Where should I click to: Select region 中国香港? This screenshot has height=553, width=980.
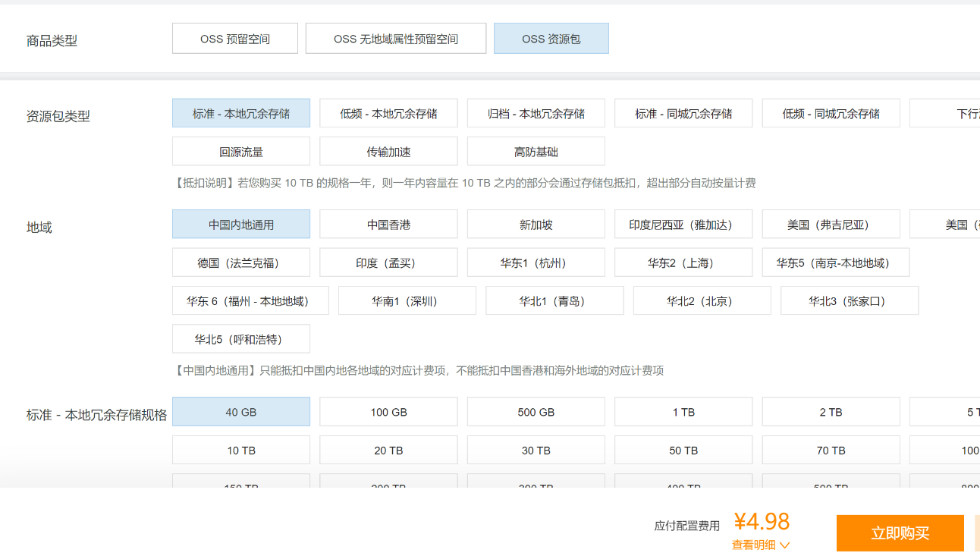[x=388, y=225]
